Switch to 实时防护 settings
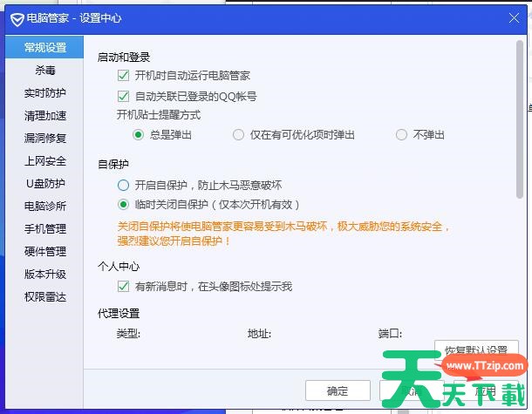Viewport: 532px width, 414px height. point(44,93)
